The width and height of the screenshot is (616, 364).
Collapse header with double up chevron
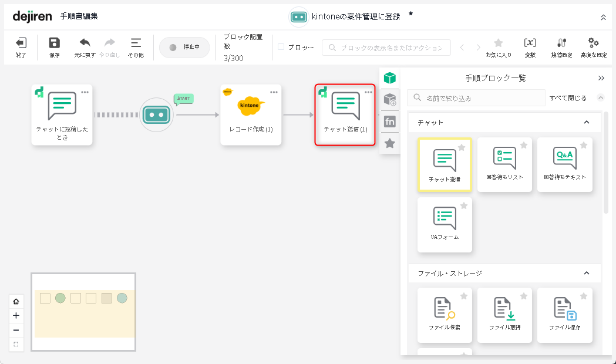pyautogui.click(x=604, y=17)
